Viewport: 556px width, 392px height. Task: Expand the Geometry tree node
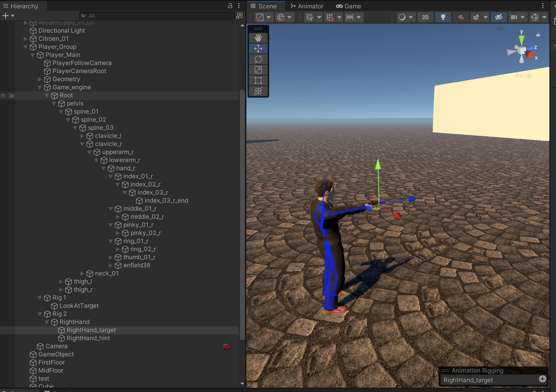(x=40, y=79)
